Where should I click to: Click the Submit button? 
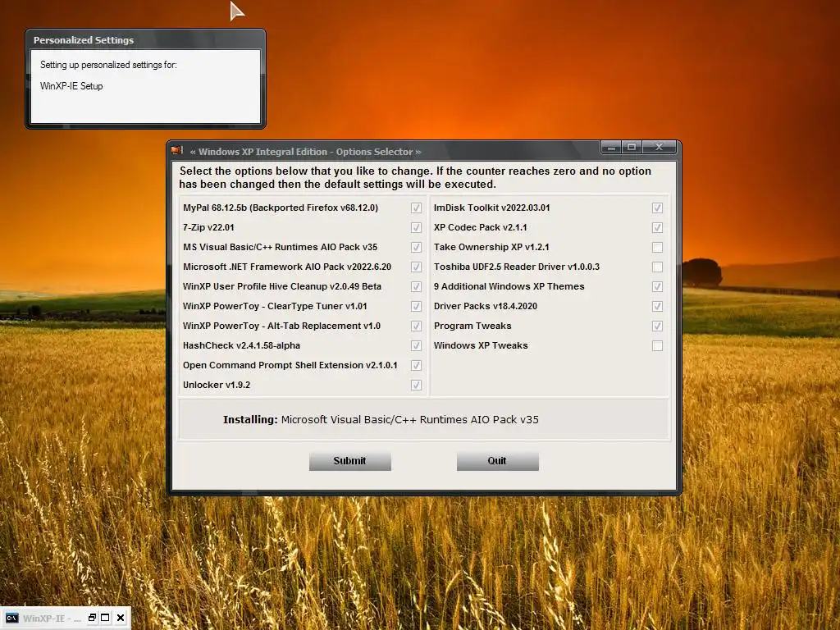coord(349,461)
